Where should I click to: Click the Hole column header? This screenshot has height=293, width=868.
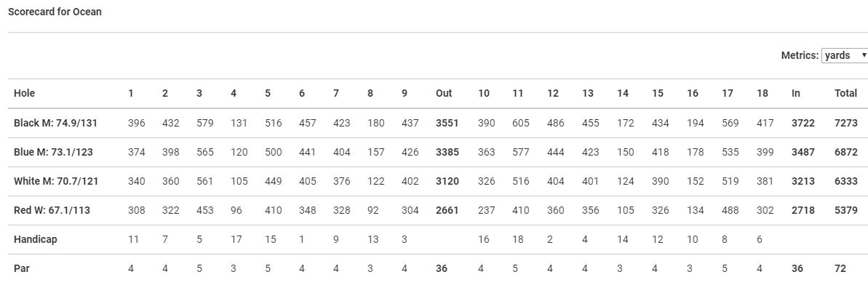[x=24, y=94]
